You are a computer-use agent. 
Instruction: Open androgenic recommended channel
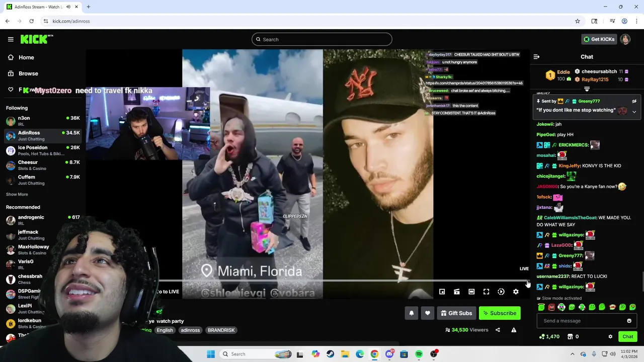tap(43, 220)
